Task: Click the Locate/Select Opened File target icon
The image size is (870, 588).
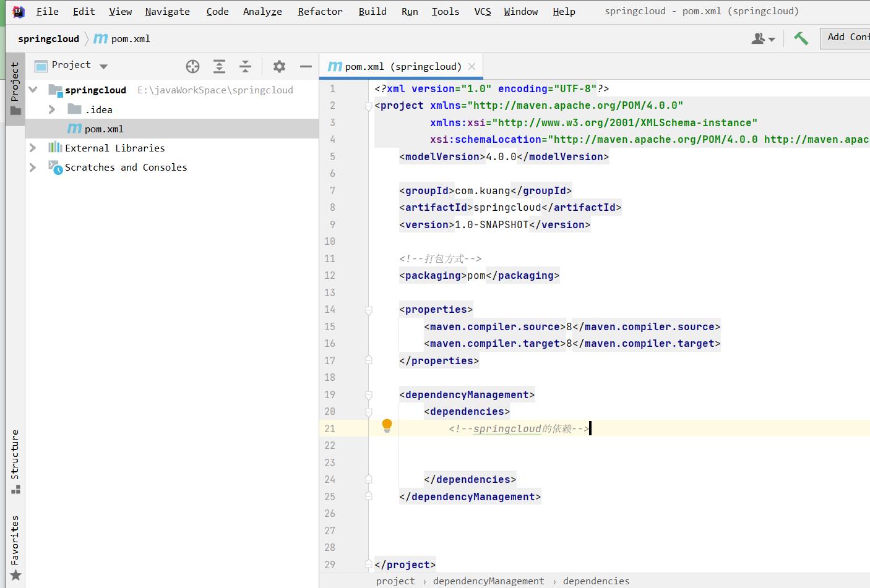Action: coord(192,66)
